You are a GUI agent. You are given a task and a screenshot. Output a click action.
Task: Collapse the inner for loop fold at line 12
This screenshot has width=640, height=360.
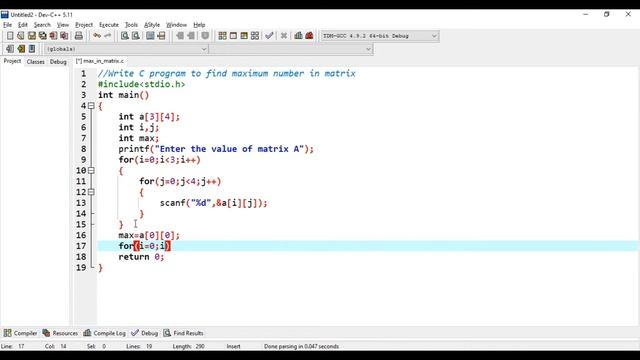tap(91, 192)
